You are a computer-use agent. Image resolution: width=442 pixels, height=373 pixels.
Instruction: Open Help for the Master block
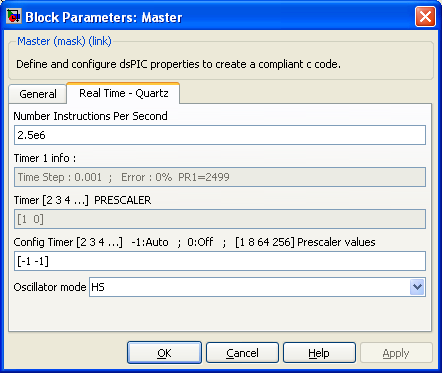click(319, 353)
